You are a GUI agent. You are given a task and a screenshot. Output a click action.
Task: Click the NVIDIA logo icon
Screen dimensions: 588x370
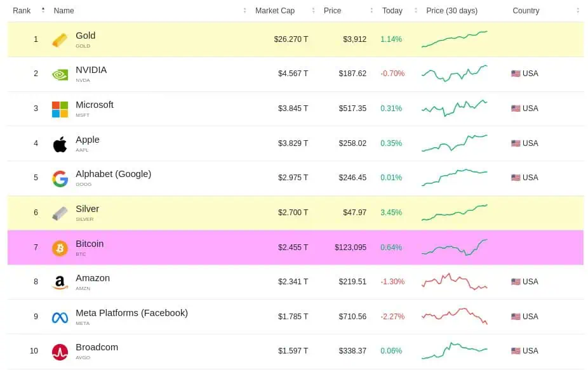[x=60, y=74]
